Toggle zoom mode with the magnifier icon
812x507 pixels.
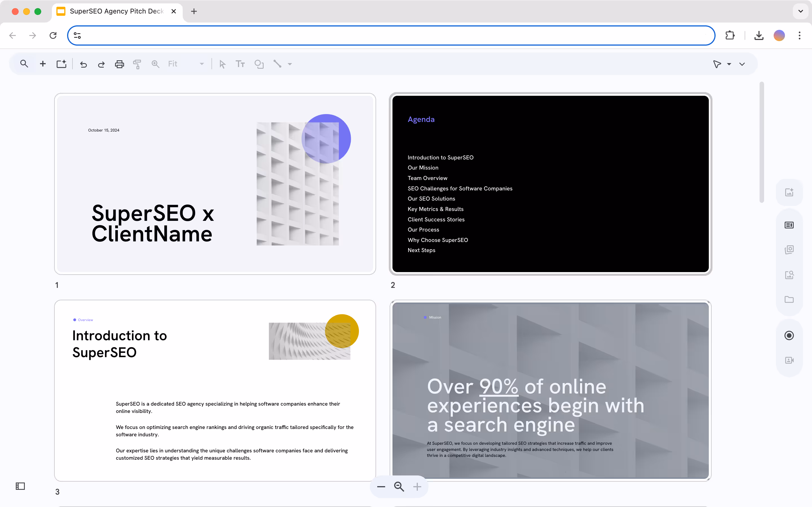(155, 64)
